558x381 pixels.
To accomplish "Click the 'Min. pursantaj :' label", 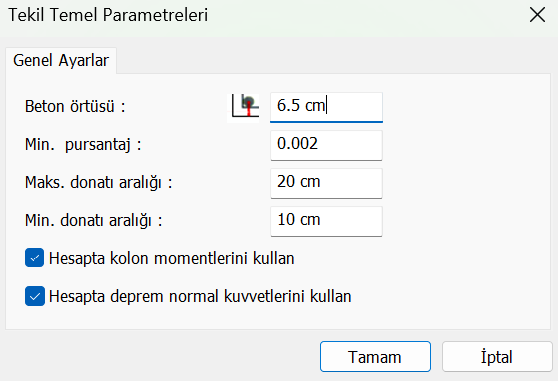I will [83, 145].
